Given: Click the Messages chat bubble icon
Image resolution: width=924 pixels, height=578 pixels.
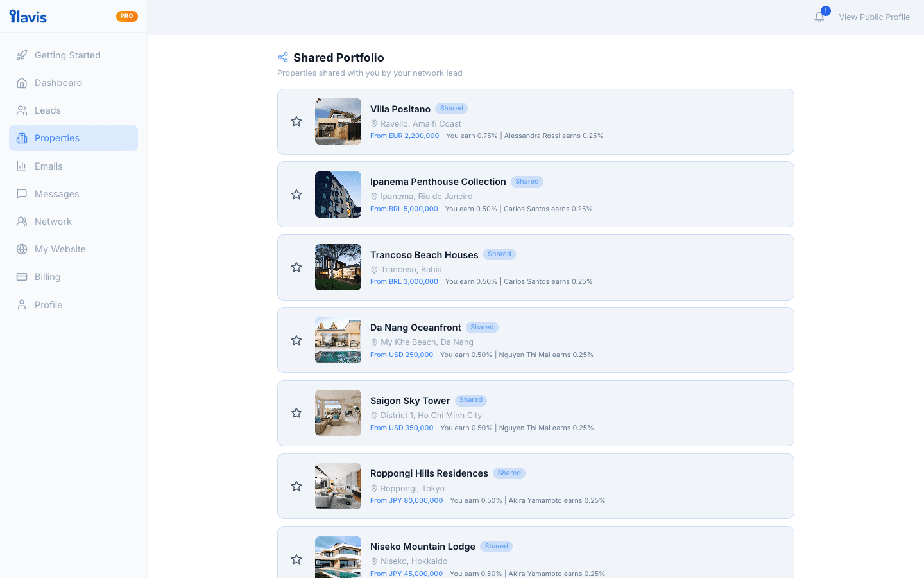Looking at the screenshot, I should (23, 193).
